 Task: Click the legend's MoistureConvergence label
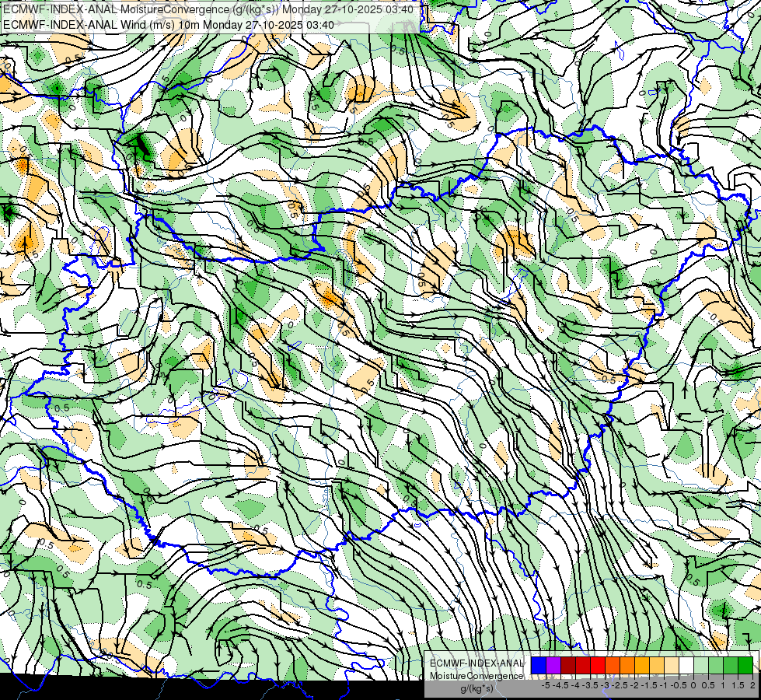[476, 676]
